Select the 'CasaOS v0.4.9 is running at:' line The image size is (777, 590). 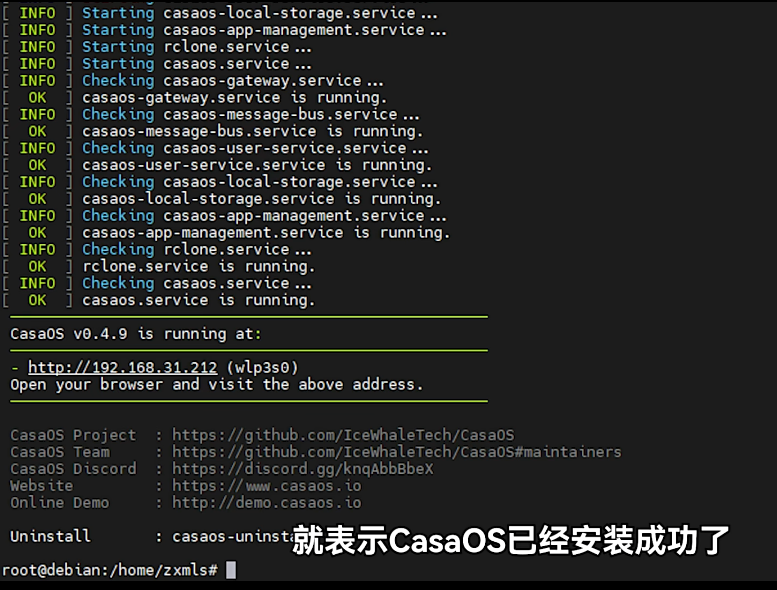coord(136,334)
